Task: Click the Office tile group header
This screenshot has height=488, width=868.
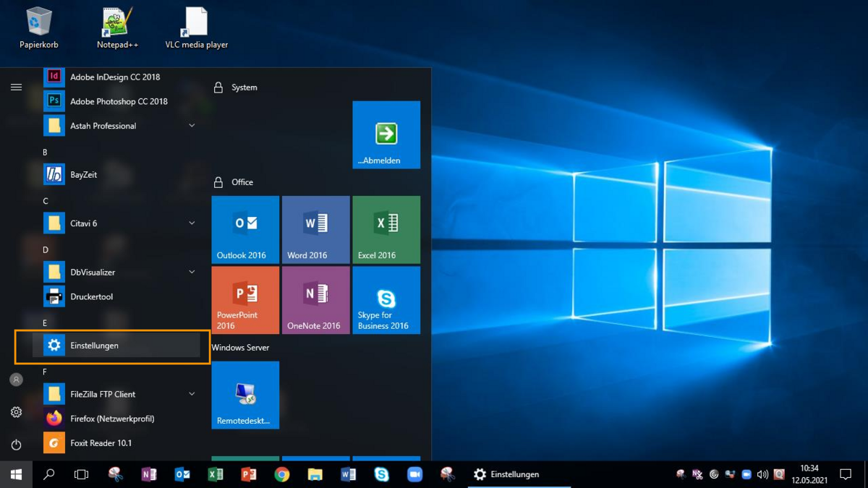Action: click(x=242, y=182)
